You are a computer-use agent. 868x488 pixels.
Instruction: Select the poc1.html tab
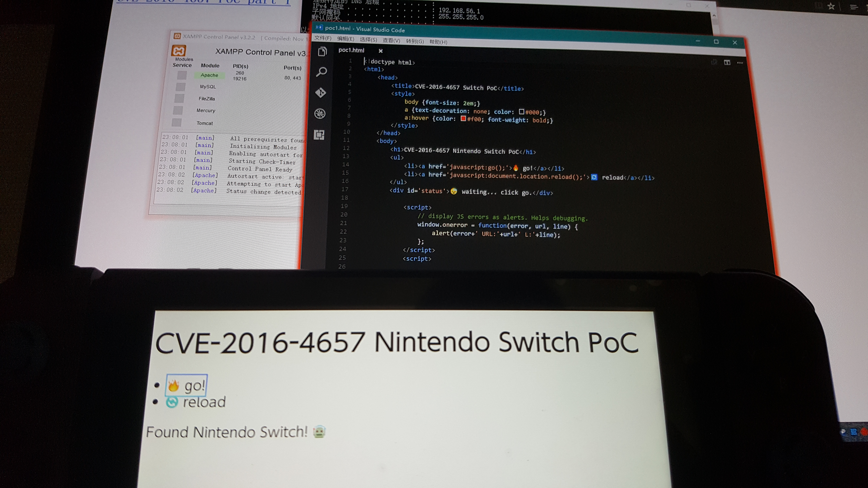point(351,50)
